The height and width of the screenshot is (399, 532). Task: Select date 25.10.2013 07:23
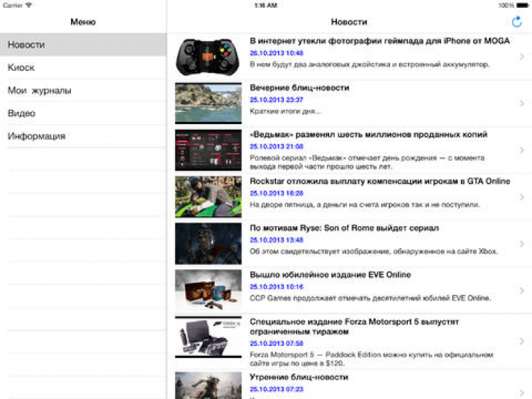(277, 389)
